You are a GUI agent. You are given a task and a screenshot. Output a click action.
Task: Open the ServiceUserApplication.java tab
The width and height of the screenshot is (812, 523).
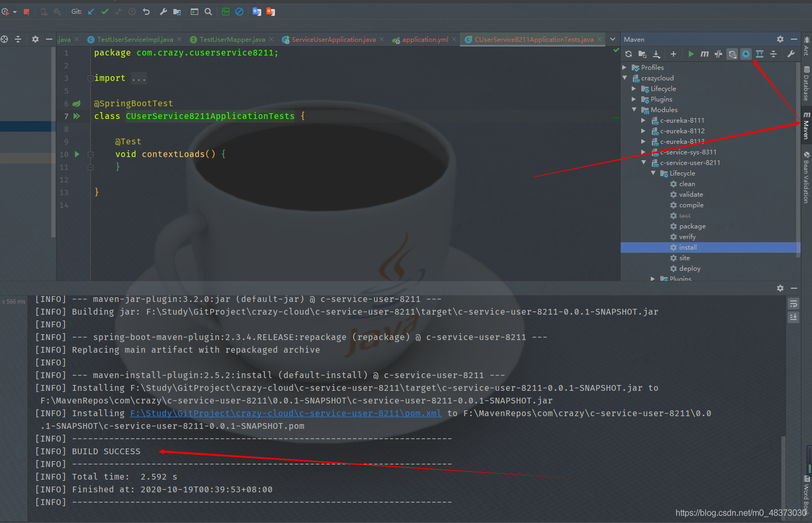[333, 40]
